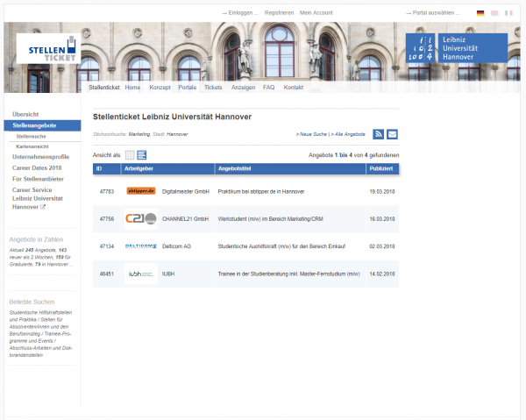526x420 pixels.
Task: Click ID cell 47756
Action: [107, 218]
